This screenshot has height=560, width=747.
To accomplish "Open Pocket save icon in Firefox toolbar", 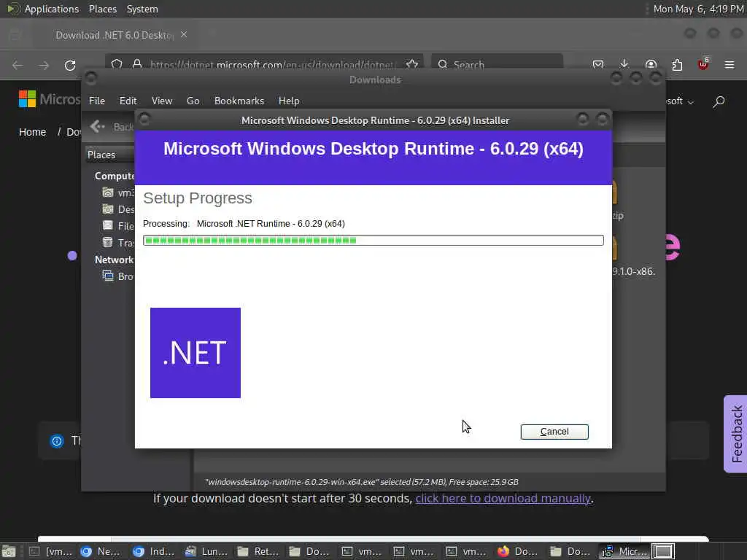I will [598, 65].
